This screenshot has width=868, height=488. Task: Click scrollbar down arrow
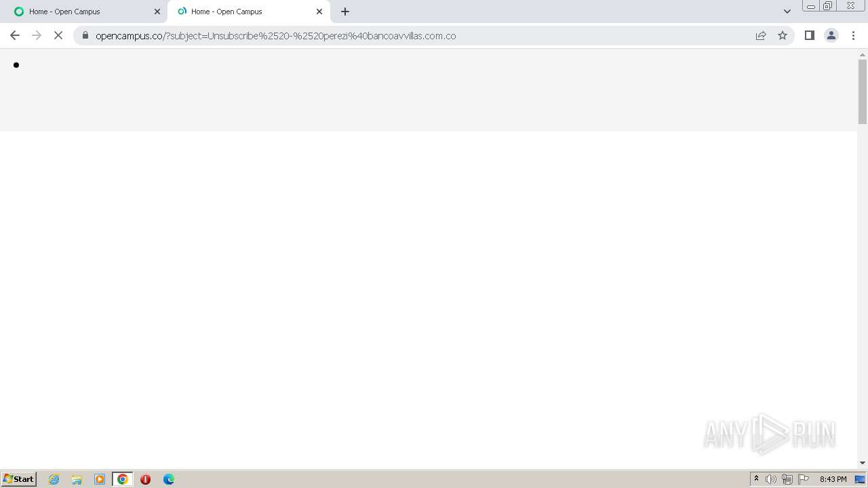(x=863, y=463)
